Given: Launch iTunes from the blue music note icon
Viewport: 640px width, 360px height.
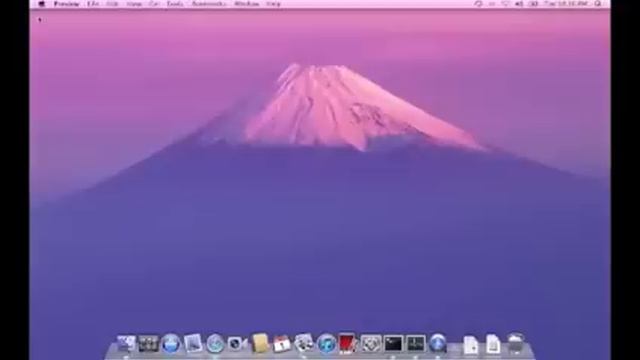Looking at the screenshot, I should 327,344.
